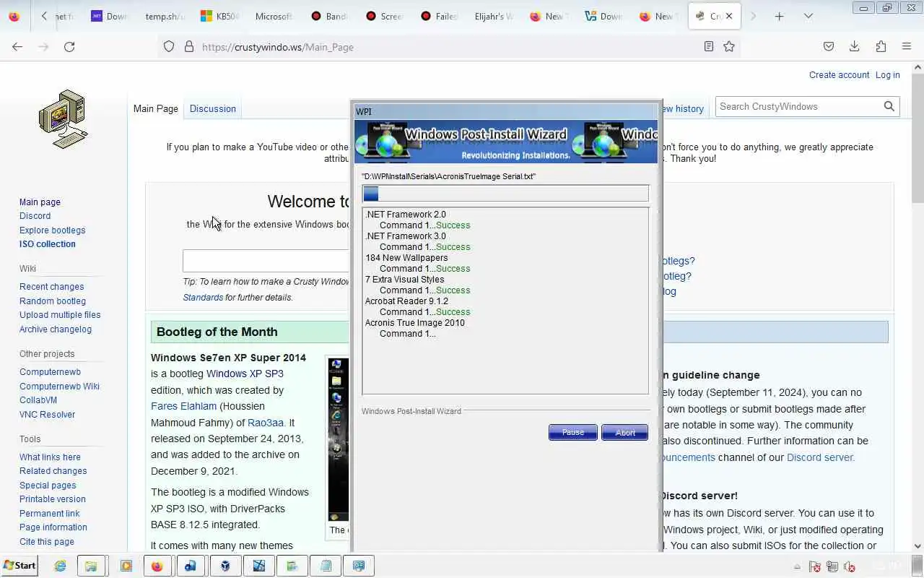The width and height of the screenshot is (924, 578).
Task: Click Abort in the WPI wizard
Action: [x=624, y=432]
